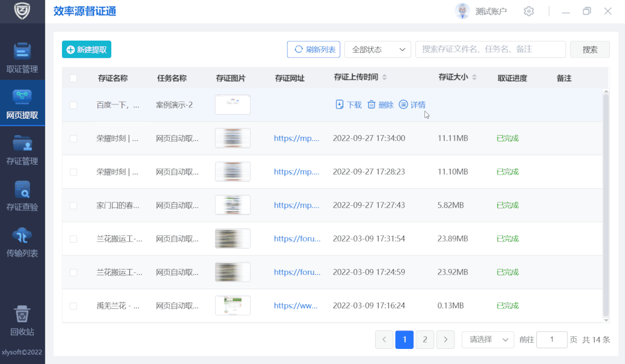Image resolution: width=625 pixels, height=364 pixels.
Task: Open the https://mp link at 17:34:00
Action: (297, 139)
